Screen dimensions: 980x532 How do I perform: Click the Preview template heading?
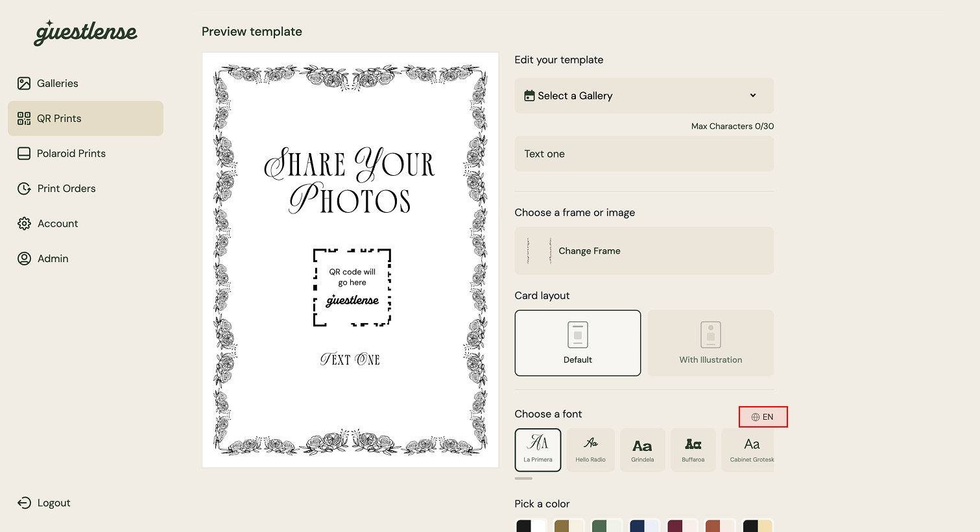tap(252, 32)
